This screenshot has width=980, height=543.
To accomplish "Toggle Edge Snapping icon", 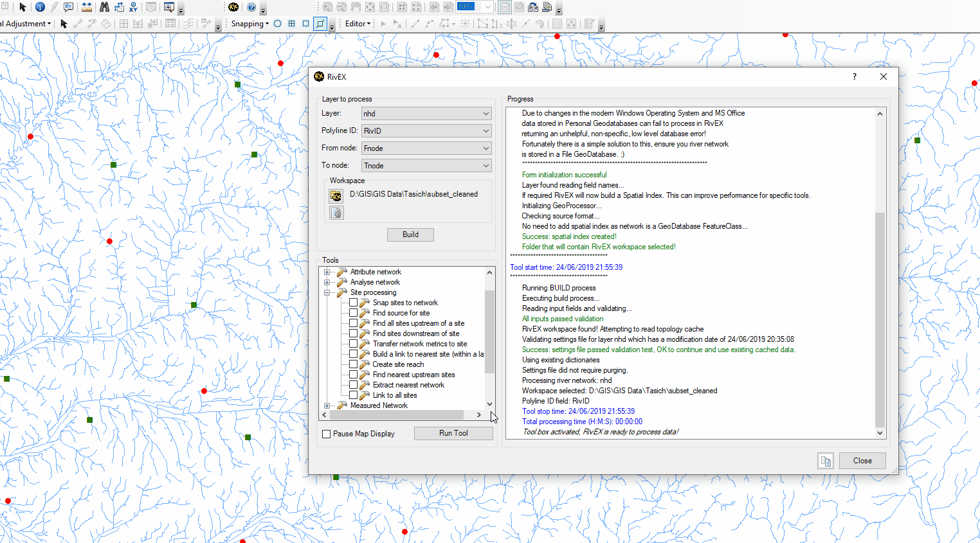I will pyautogui.click(x=320, y=24).
